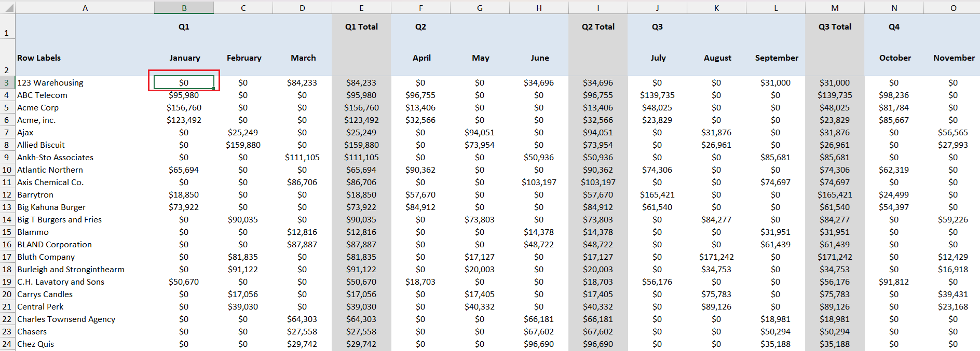Click Big T Burgers November value $59,226
980x351 pixels.
tap(953, 219)
